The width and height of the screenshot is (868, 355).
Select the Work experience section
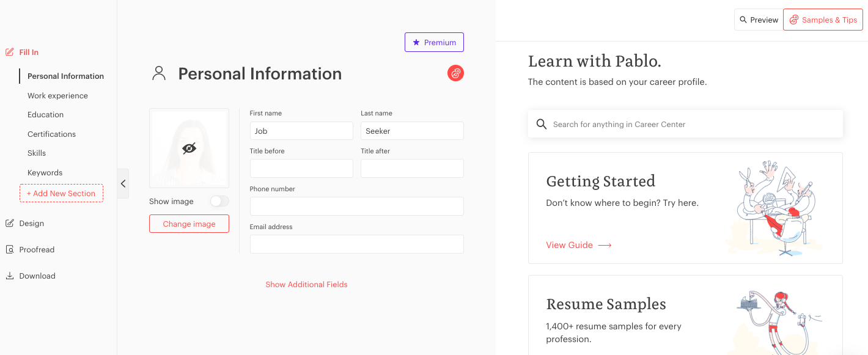pos(57,95)
